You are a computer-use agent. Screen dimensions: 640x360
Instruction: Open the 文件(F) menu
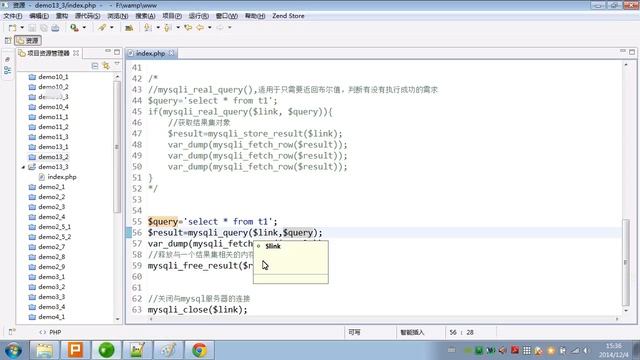pyautogui.click(x=13, y=16)
